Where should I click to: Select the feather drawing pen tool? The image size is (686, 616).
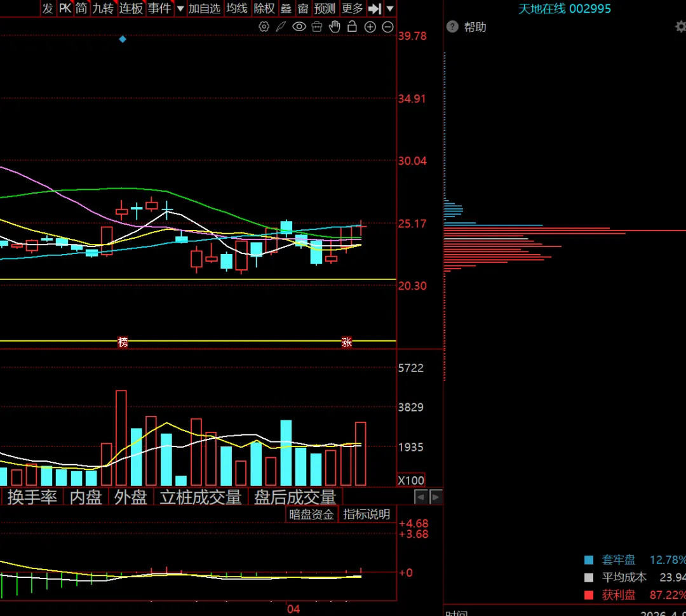coord(281,27)
